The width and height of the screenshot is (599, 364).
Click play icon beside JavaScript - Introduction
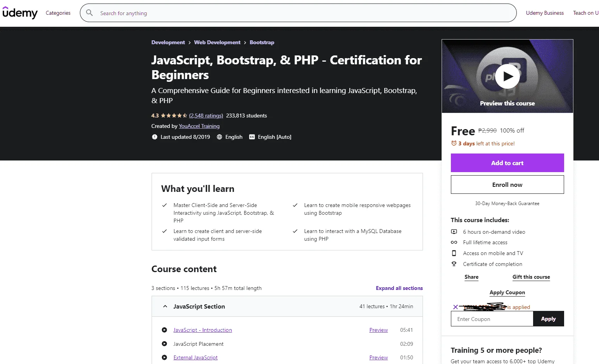(164, 330)
